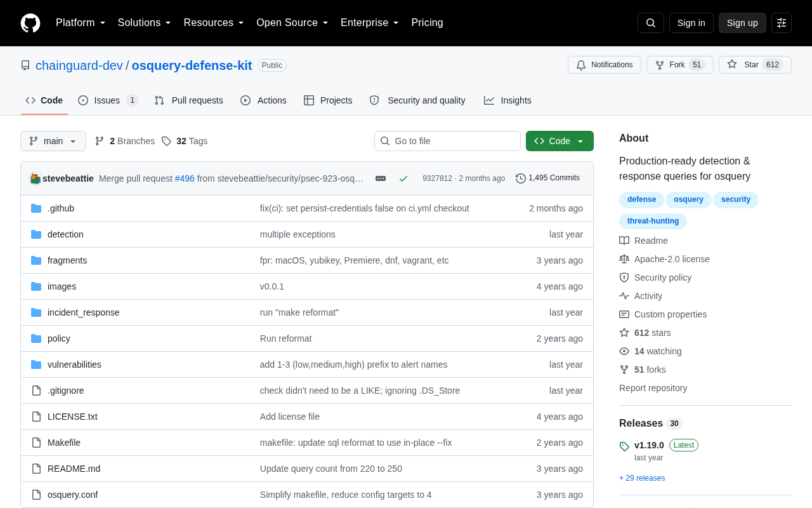Click the star icon beside 612 stars
Screen dimensions: 812x508
[624, 333]
